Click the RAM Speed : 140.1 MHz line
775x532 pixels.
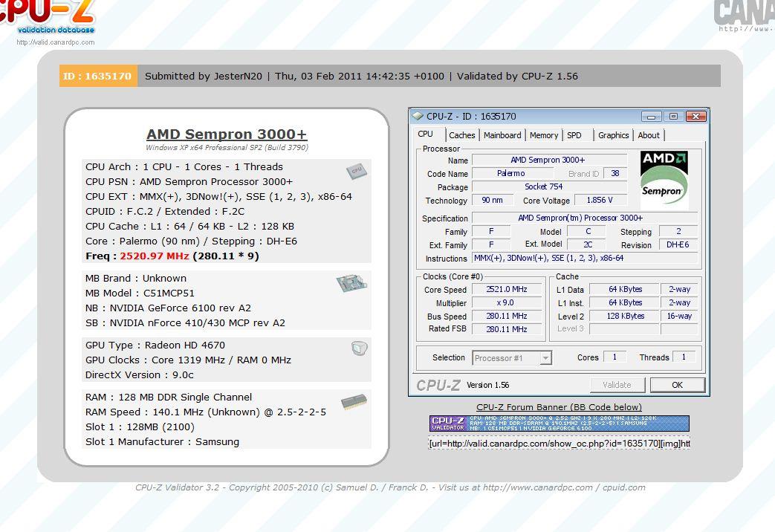[x=206, y=412]
